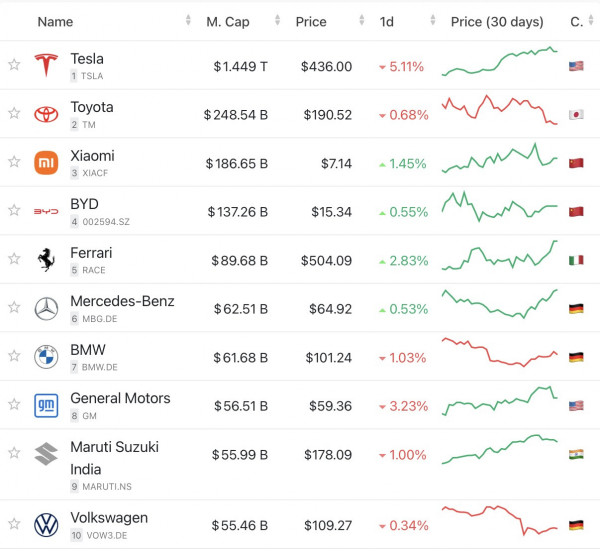
Task: Click the Mercedes-Benz star logo
Action: [46, 309]
